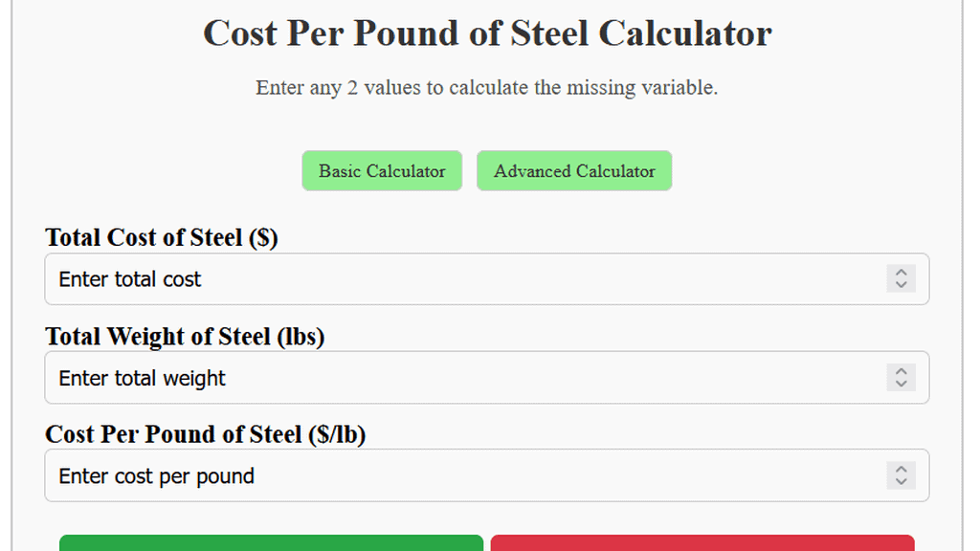Click the calculator page title heading
Screen dimensions: 980x551
[486, 33]
